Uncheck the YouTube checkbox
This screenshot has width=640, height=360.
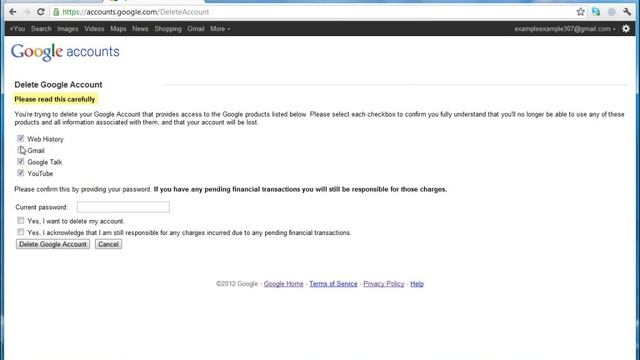pos(20,173)
